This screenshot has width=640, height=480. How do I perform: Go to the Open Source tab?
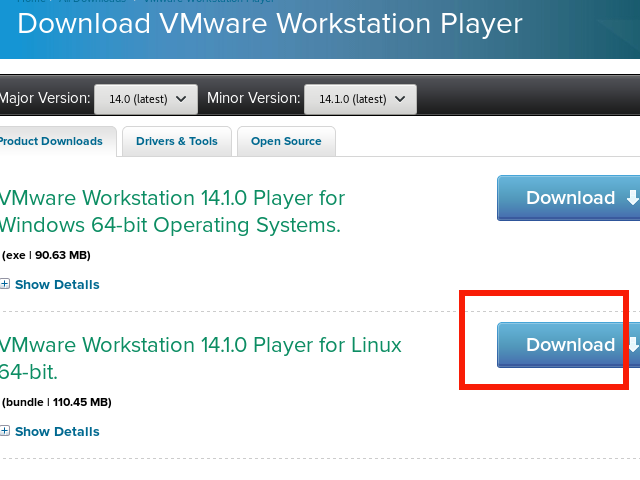click(x=286, y=142)
